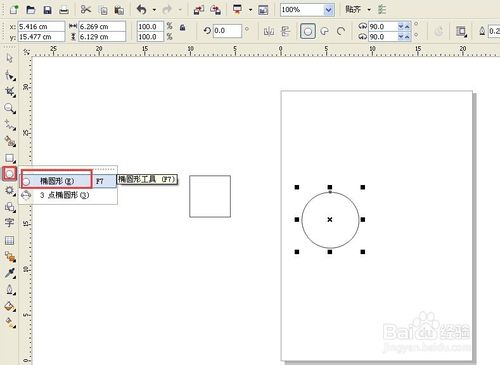Viewport: 500px width, 365px height.
Task: Cut selection with the scissors icon
Action: tap(86, 10)
